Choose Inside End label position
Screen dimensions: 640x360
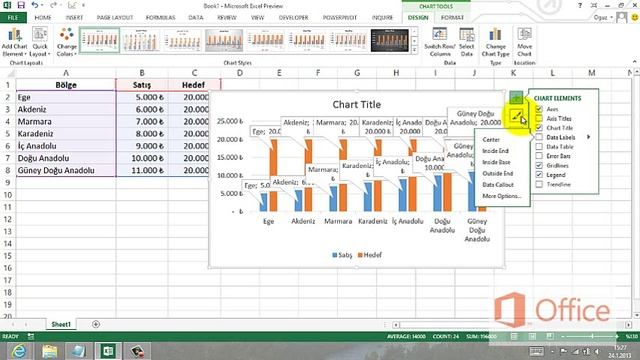[x=496, y=151]
